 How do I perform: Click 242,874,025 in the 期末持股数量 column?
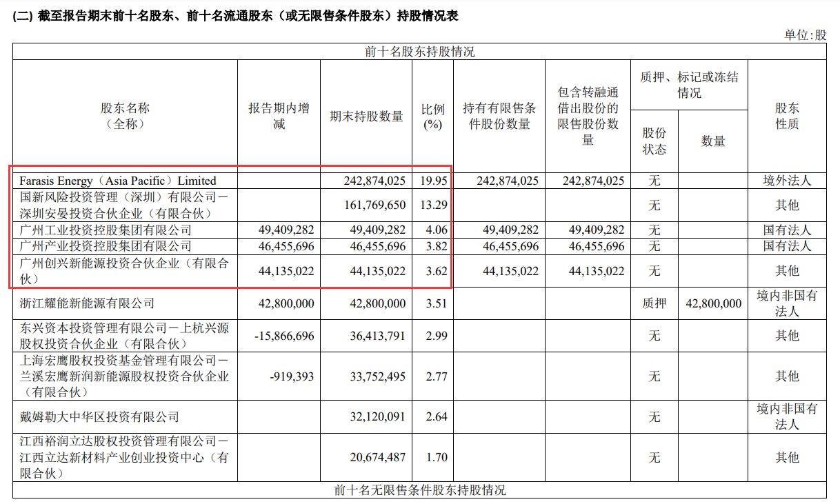point(374,181)
